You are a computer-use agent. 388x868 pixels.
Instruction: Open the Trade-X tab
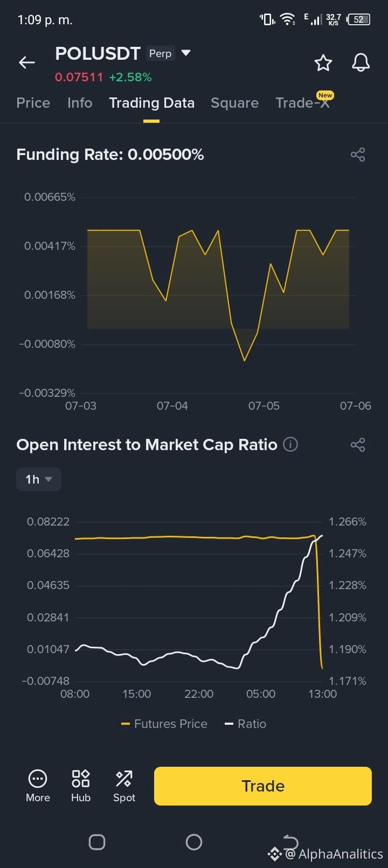(303, 103)
